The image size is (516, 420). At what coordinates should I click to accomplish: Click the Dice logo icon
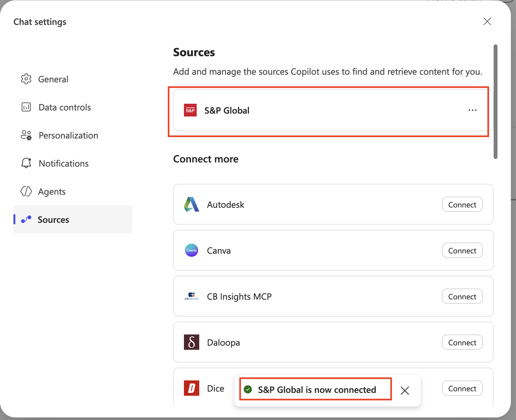coord(192,388)
